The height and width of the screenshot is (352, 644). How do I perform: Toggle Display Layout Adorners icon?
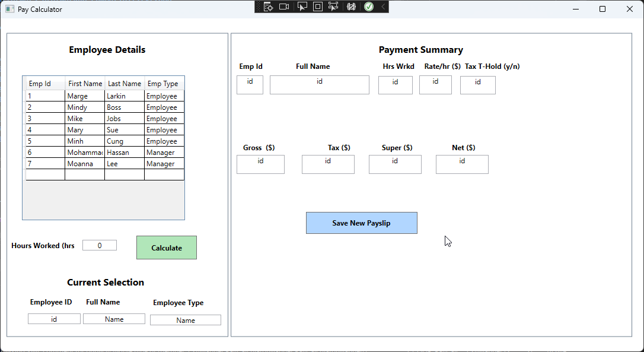pyautogui.click(x=318, y=7)
